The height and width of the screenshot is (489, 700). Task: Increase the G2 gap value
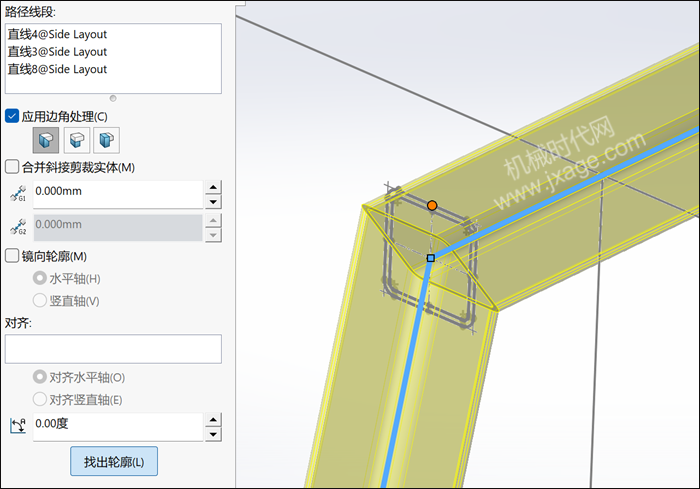click(x=213, y=221)
